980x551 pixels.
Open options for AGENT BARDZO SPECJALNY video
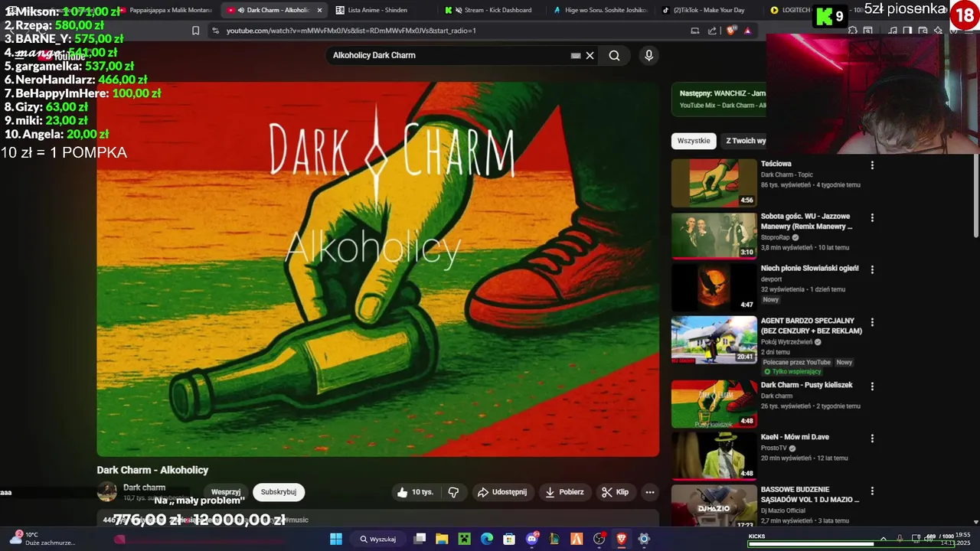(872, 322)
